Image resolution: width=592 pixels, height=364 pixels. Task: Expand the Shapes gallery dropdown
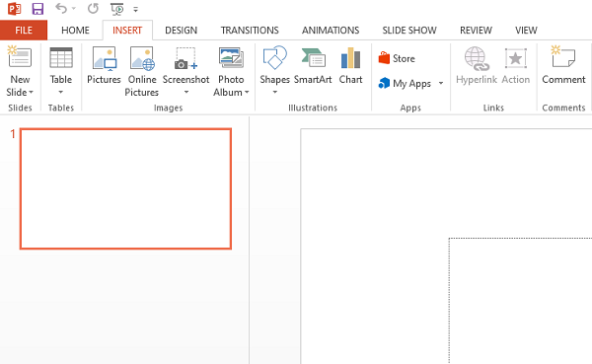(275, 92)
